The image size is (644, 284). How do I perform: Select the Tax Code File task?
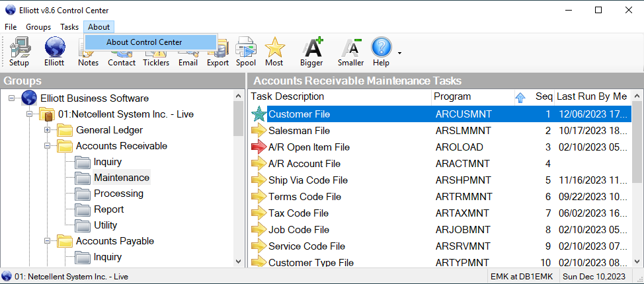[x=299, y=213]
